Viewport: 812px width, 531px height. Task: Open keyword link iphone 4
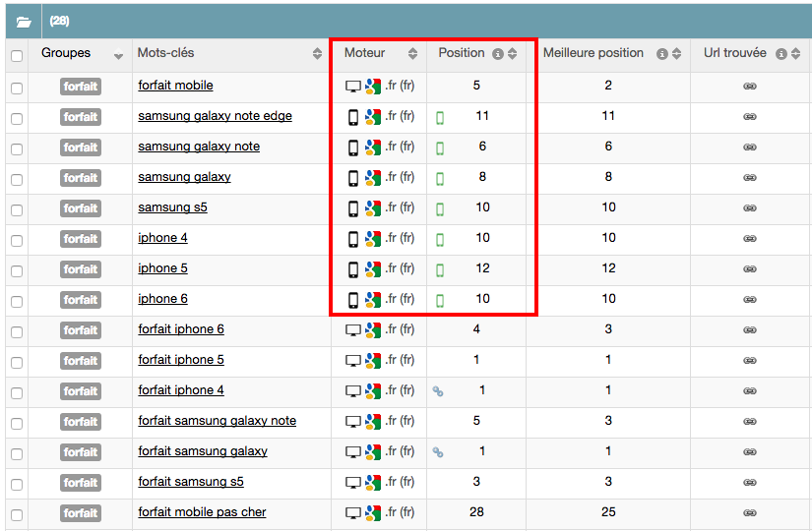pyautogui.click(x=162, y=238)
